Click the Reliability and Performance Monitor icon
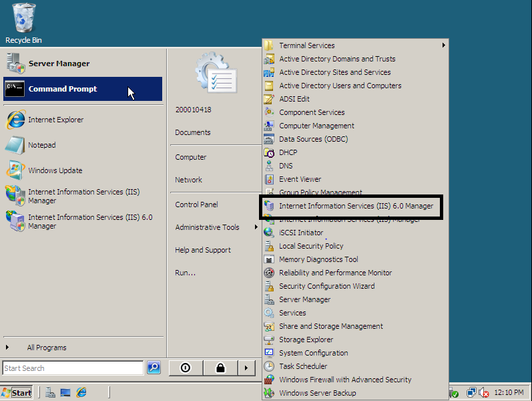The image size is (532, 401). point(269,273)
